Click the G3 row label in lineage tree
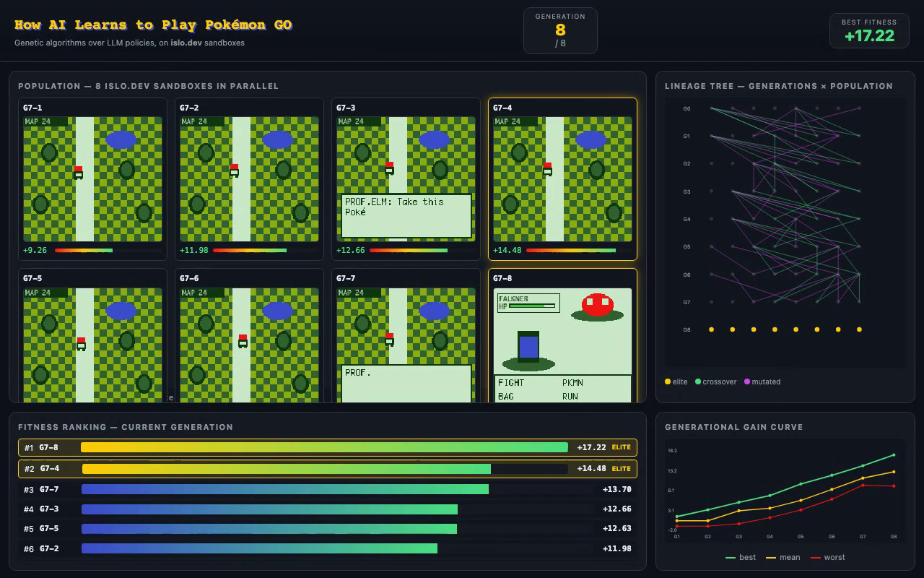Screen dimensions: 924x578 687,191
